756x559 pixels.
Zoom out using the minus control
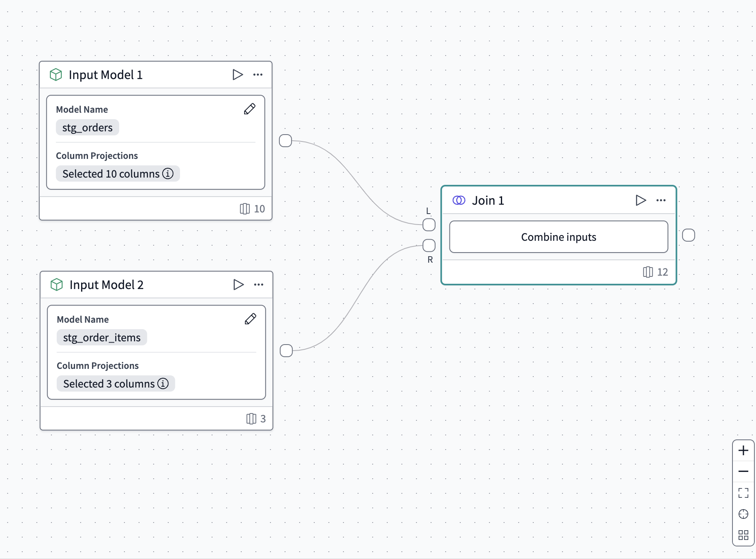point(743,471)
